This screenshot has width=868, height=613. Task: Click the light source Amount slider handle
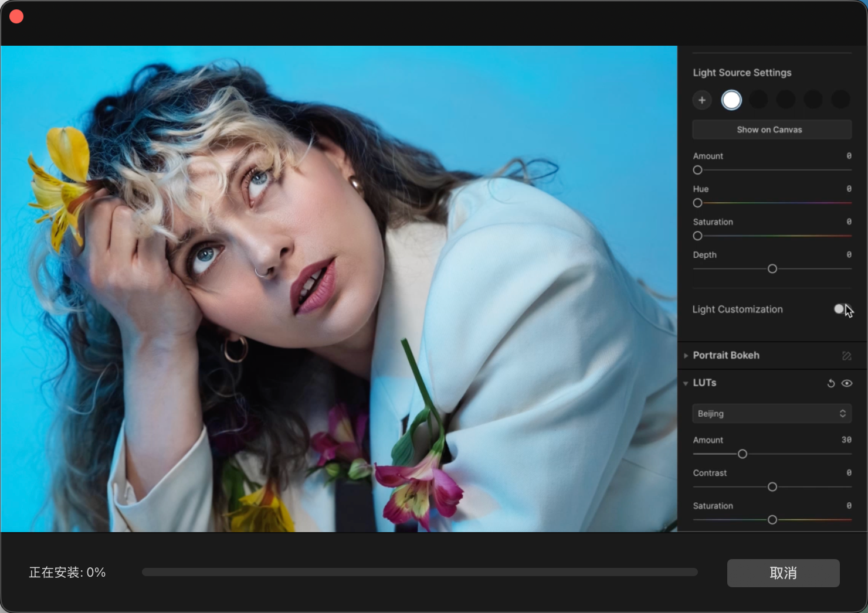click(697, 170)
